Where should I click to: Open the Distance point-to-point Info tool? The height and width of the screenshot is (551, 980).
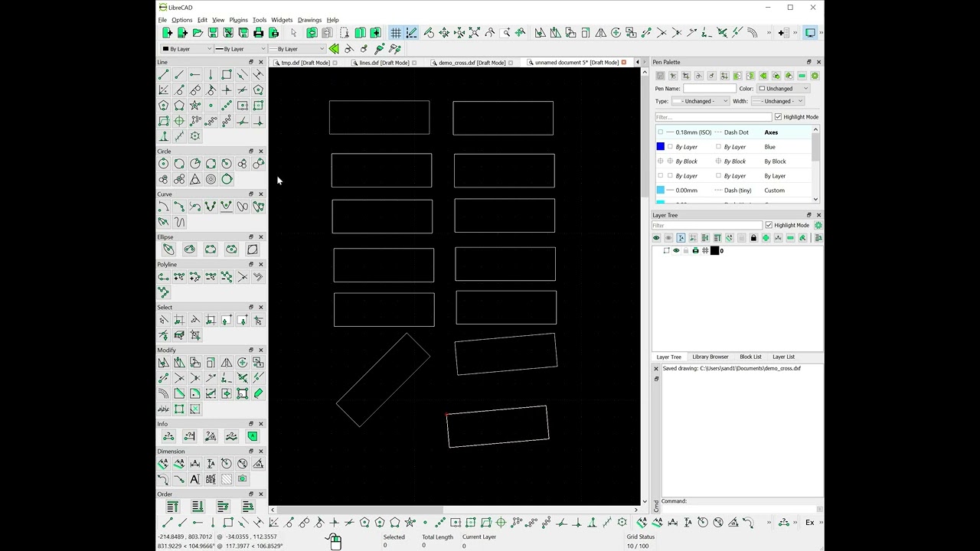tap(168, 436)
